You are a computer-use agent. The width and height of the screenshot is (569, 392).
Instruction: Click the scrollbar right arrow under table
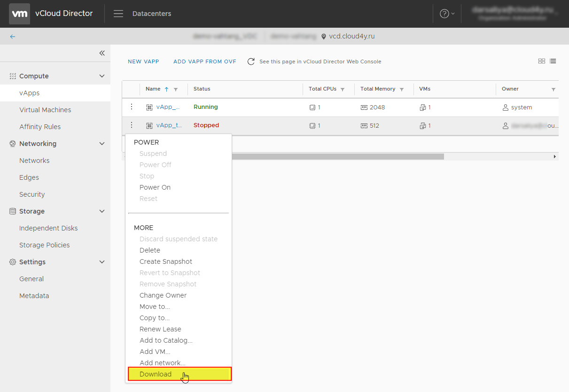click(x=554, y=156)
